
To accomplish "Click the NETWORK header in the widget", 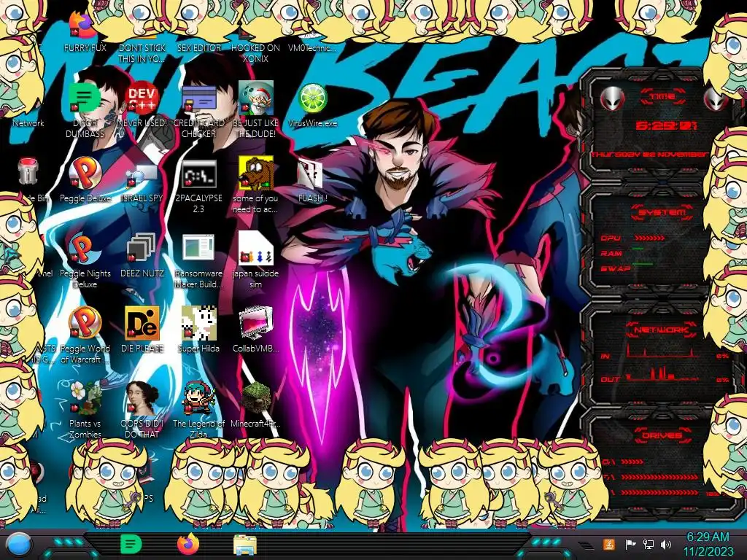I will tap(661, 329).
